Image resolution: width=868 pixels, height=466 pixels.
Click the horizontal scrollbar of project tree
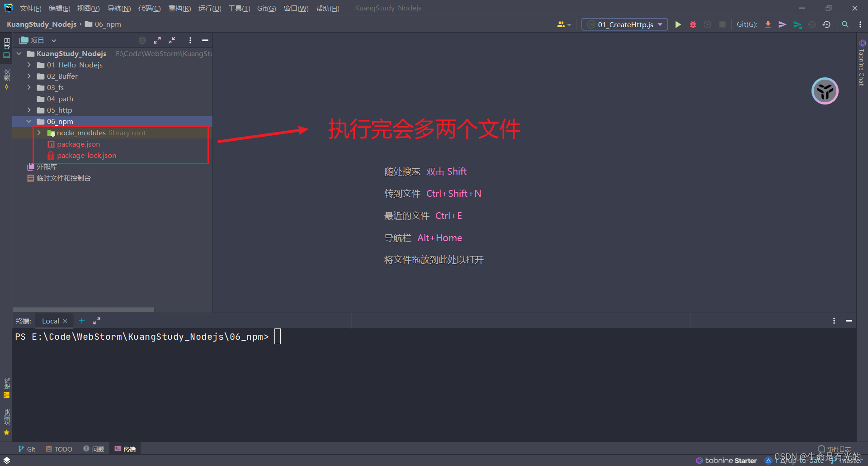[84, 309]
